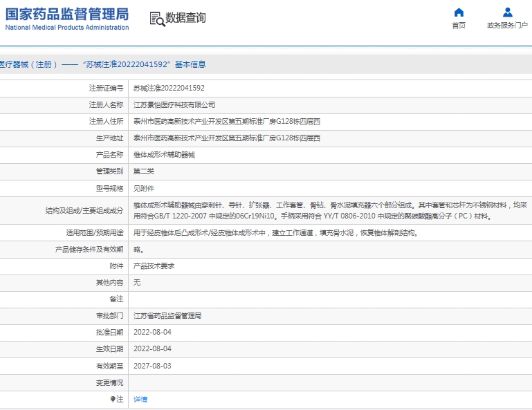This screenshot has height=410, width=532.
Task: Click the home (首页) house icon
Action: tap(459, 12)
